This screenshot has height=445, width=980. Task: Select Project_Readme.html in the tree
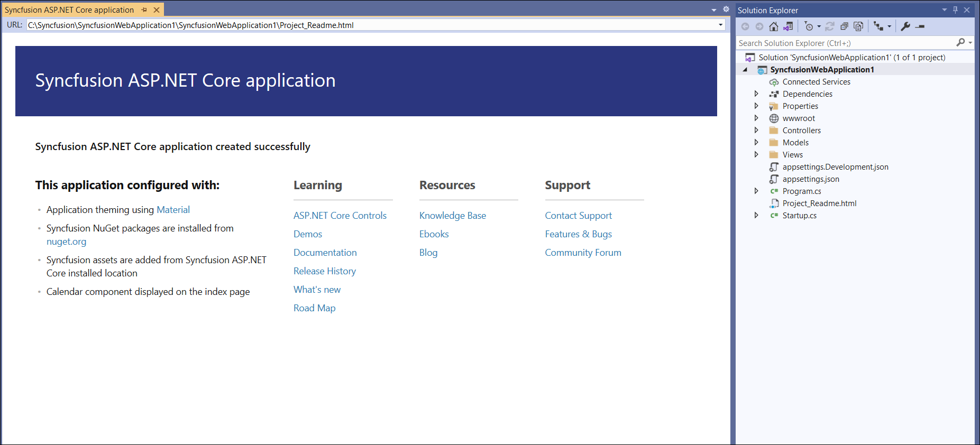[820, 203]
